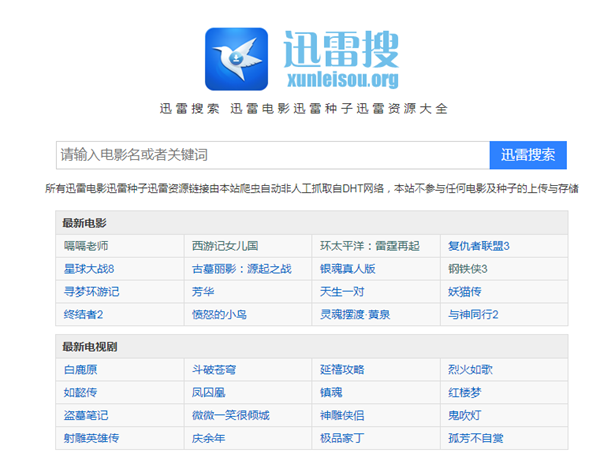Open the 斗破苍穹 TV series link
Viewport: 600px width, 457px height.
point(214,370)
